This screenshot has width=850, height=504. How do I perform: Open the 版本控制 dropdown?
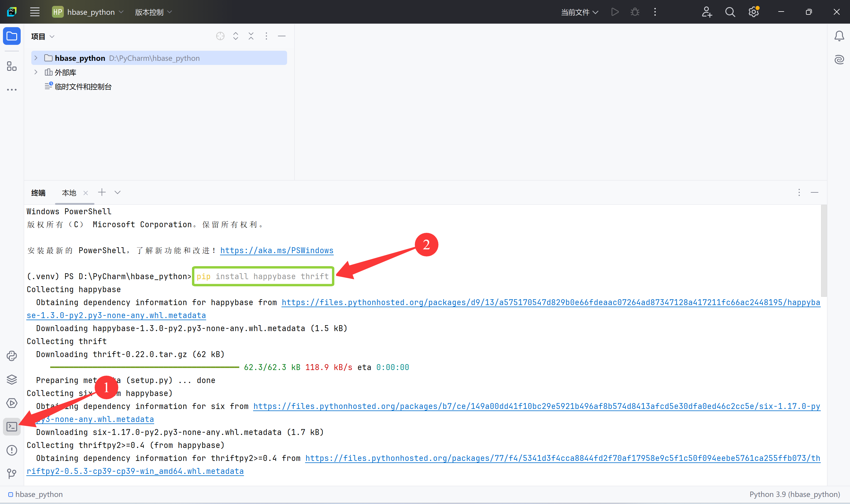[153, 12]
